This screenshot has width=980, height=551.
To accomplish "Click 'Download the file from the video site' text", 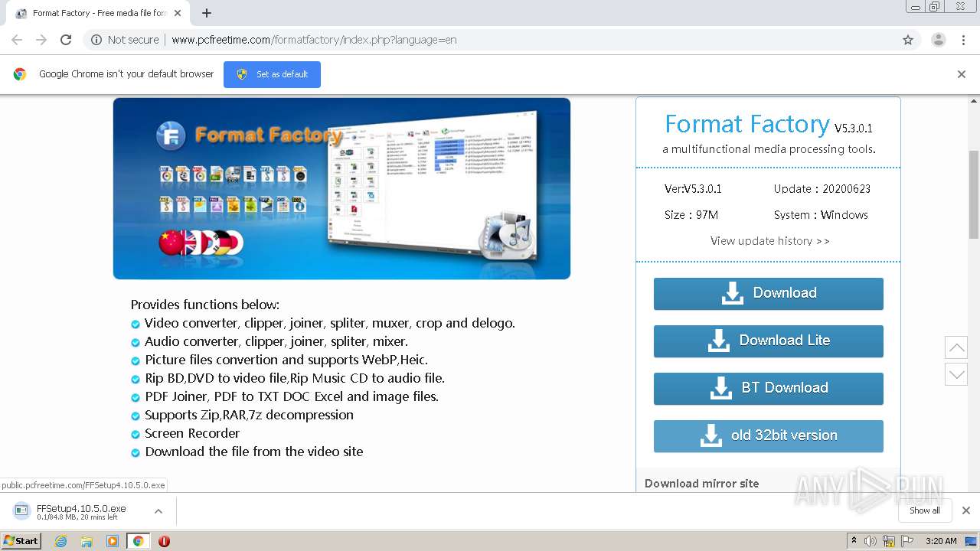I will [x=254, y=452].
